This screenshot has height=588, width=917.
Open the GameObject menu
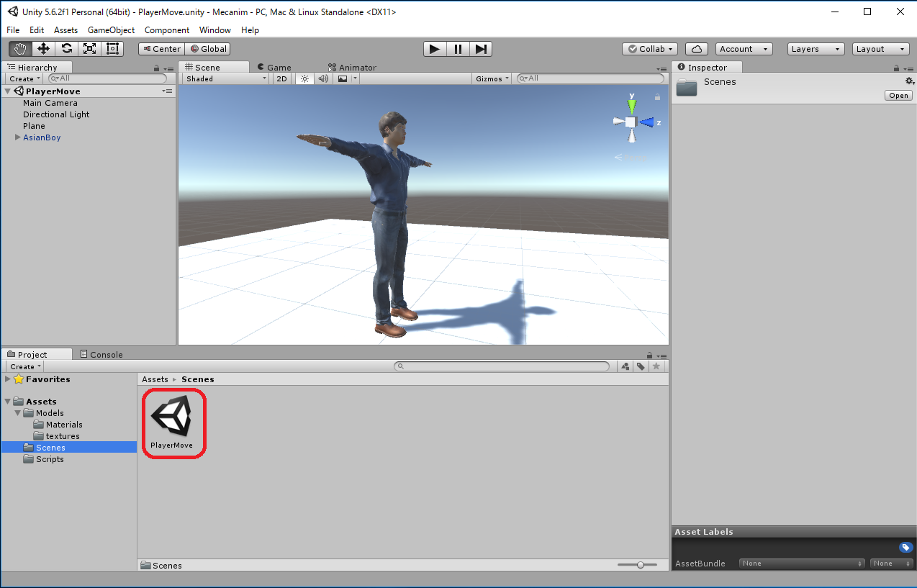(x=111, y=30)
